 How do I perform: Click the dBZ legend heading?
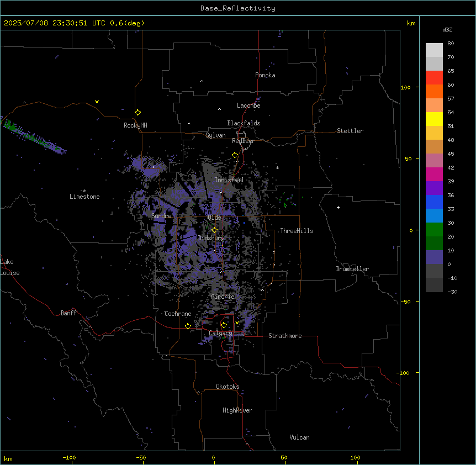click(x=447, y=29)
